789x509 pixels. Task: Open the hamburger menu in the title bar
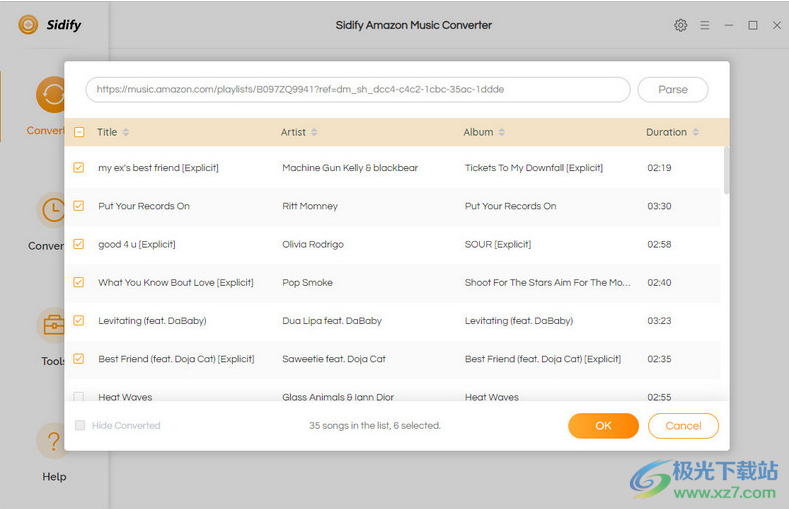(x=704, y=25)
